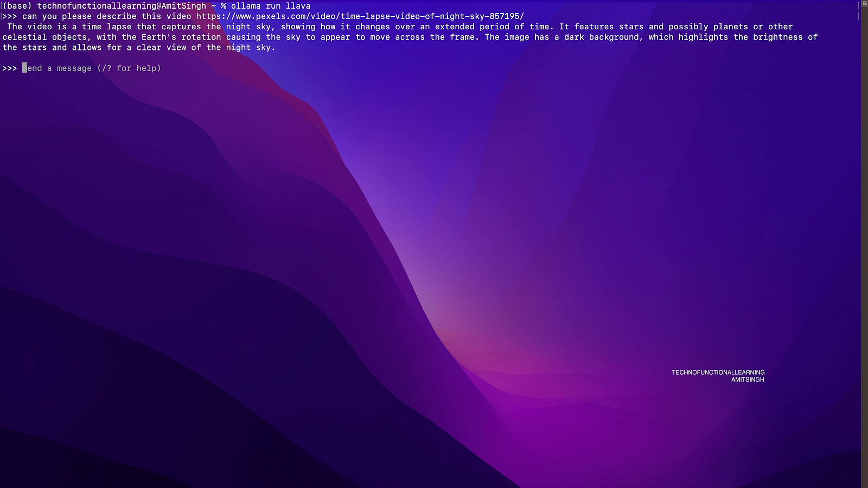Click the blinking block cursor in the prompt
868x488 pixels.
tap(24, 68)
